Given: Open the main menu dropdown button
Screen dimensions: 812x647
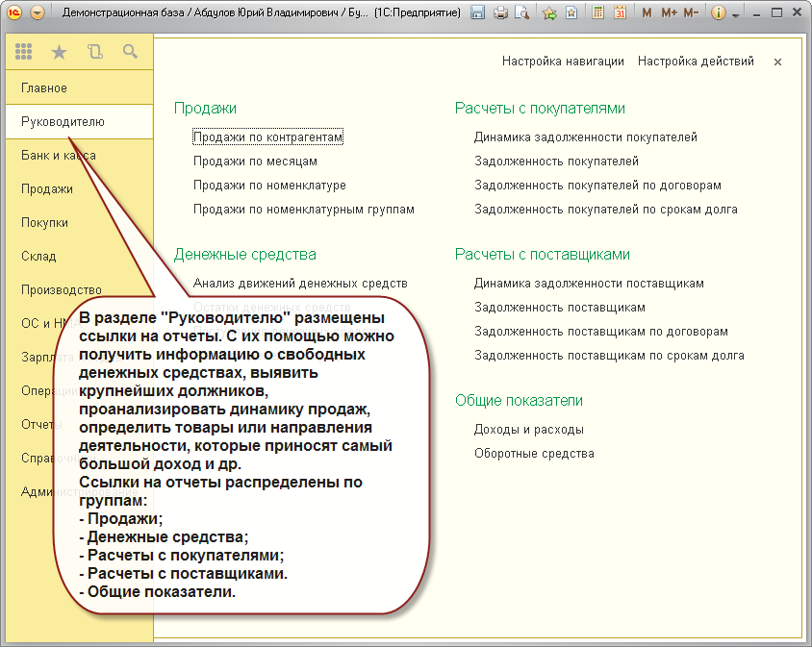Looking at the screenshot, I should point(38,13).
